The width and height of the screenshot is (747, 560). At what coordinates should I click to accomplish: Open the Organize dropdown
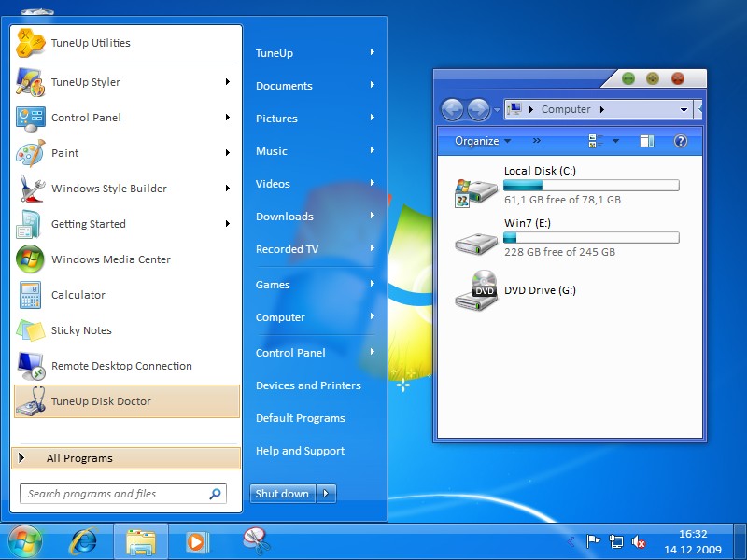pyautogui.click(x=483, y=141)
